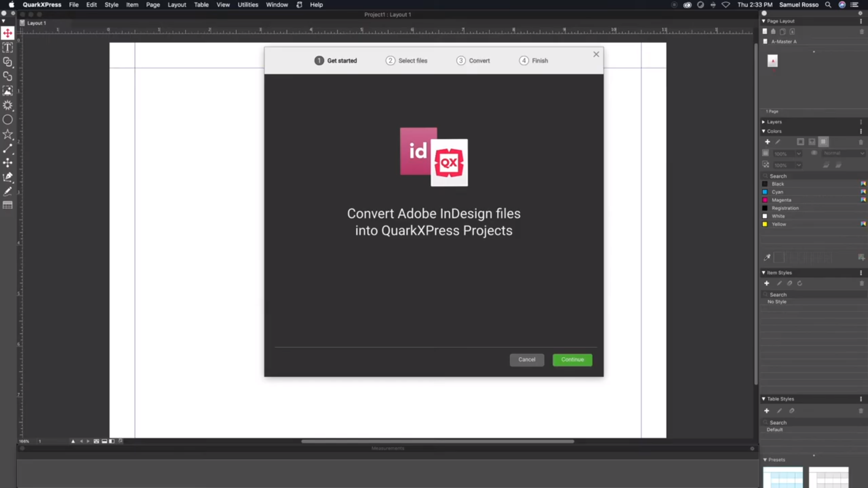Open the Utilities menu

coord(247,5)
